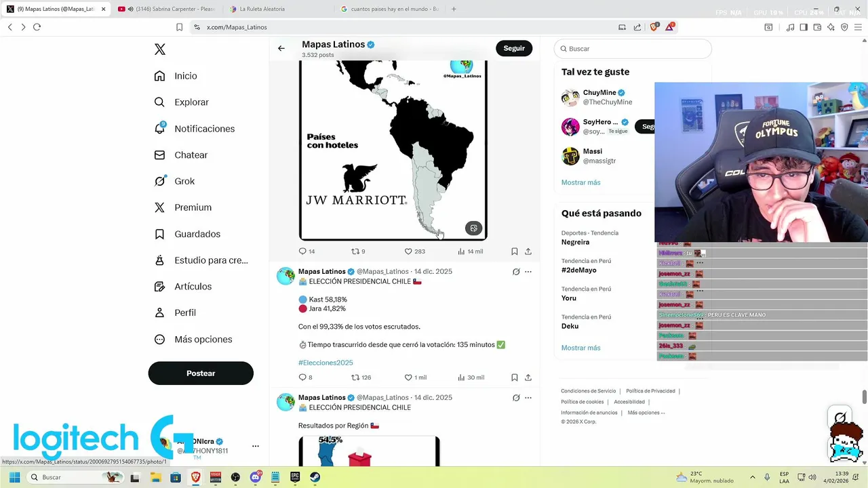Like the post with 1 mil likes
The image size is (868, 488).
(416, 378)
